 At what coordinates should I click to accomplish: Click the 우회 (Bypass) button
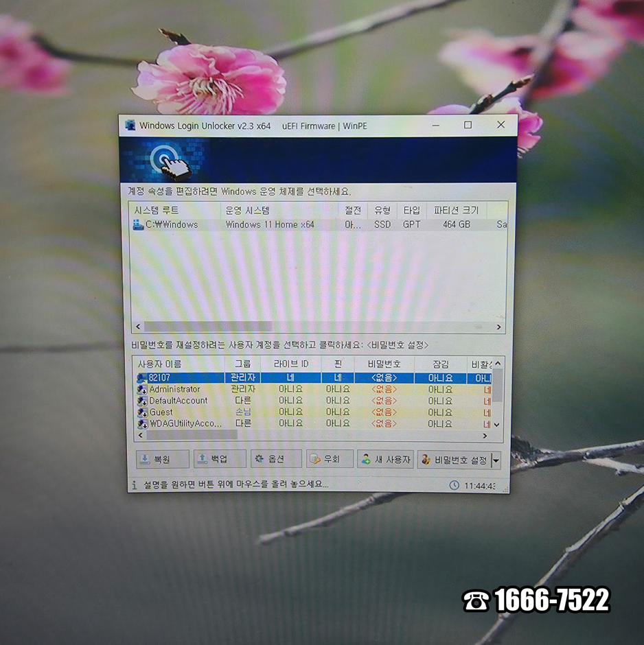pos(330,459)
